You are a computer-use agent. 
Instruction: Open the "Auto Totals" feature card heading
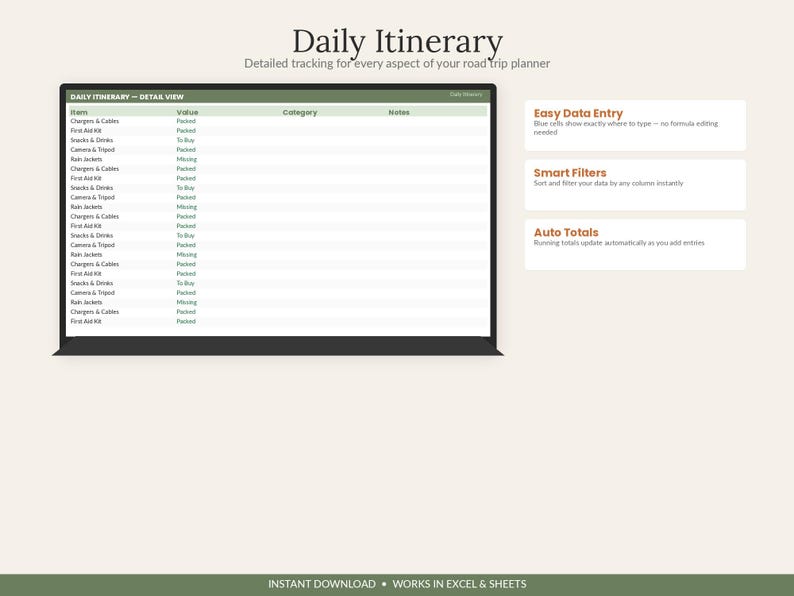[x=566, y=232]
